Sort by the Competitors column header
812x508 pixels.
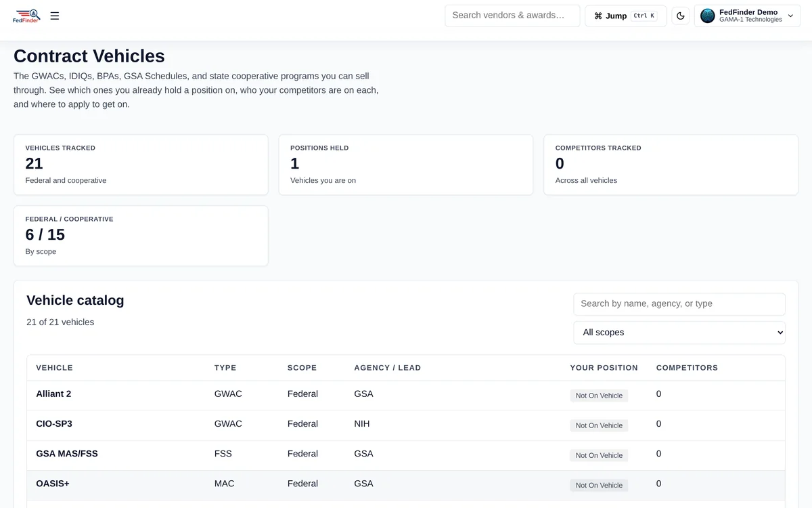click(x=687, y=368)
